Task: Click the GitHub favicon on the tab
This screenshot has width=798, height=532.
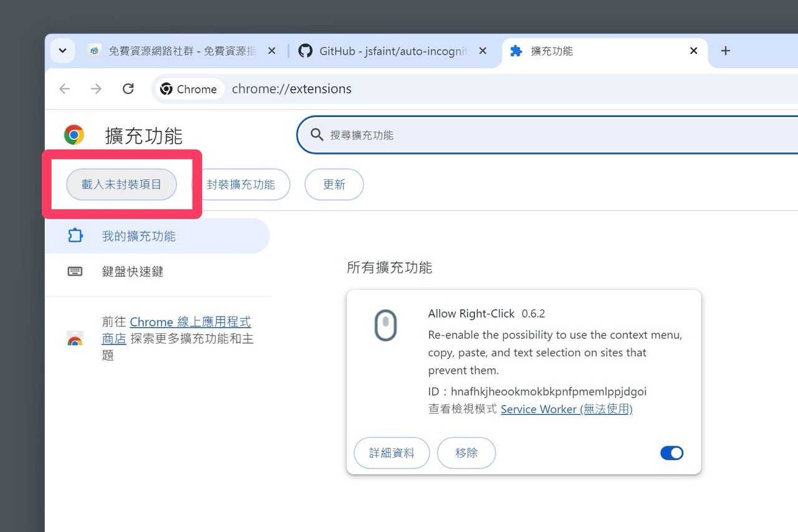Action: (x=305, y=51)
